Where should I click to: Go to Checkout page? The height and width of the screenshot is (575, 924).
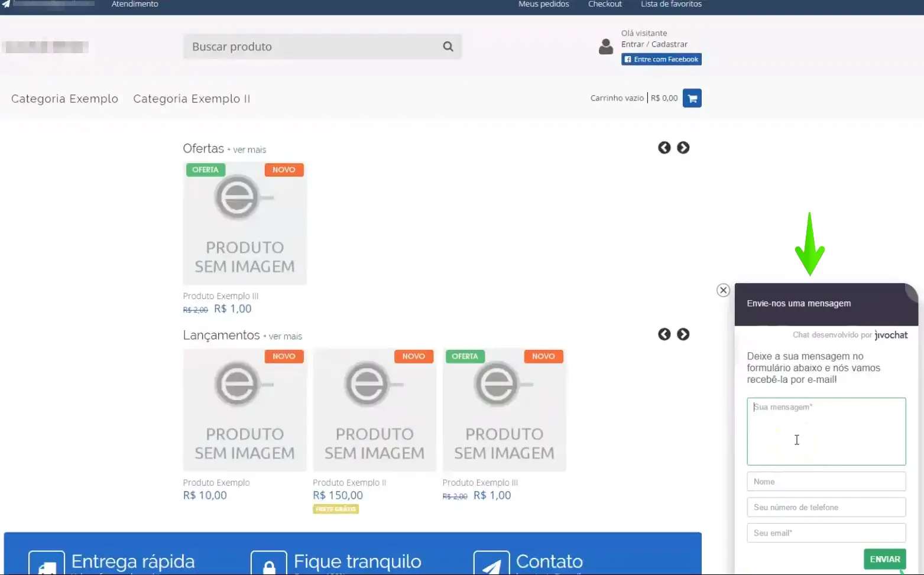tap(604, 4)
